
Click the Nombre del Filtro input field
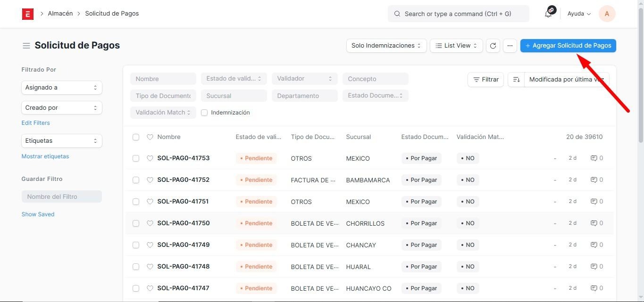(61, 196)
